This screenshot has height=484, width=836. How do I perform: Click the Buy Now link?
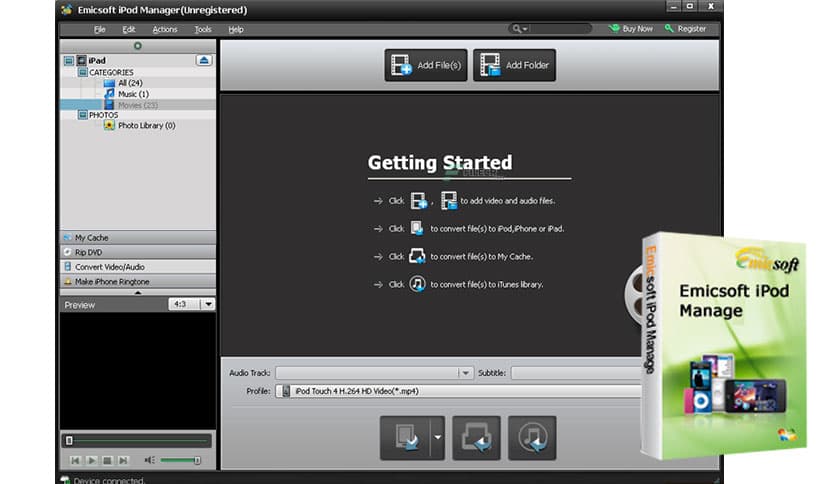[631, 29]
